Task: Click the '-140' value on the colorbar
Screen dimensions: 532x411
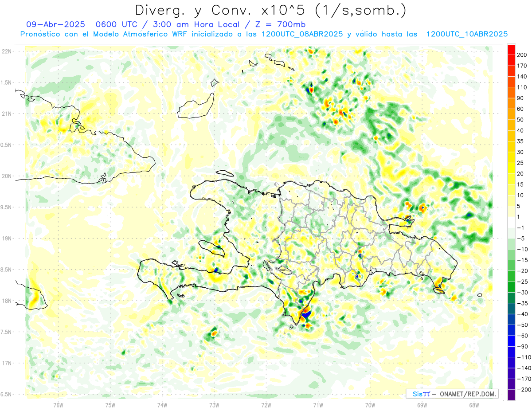Action: (x=524, y=368)
